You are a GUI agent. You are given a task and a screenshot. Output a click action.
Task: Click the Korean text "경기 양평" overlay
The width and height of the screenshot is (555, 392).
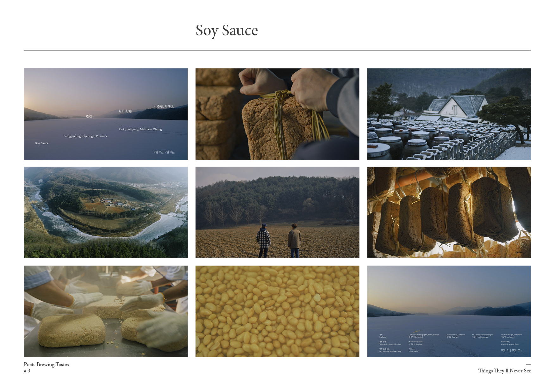[125, 111]
